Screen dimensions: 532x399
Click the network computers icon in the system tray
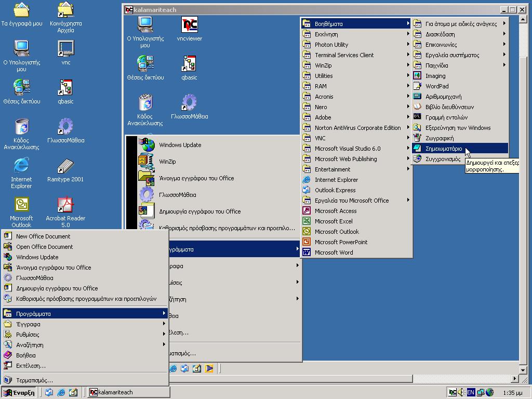[480, 393]
